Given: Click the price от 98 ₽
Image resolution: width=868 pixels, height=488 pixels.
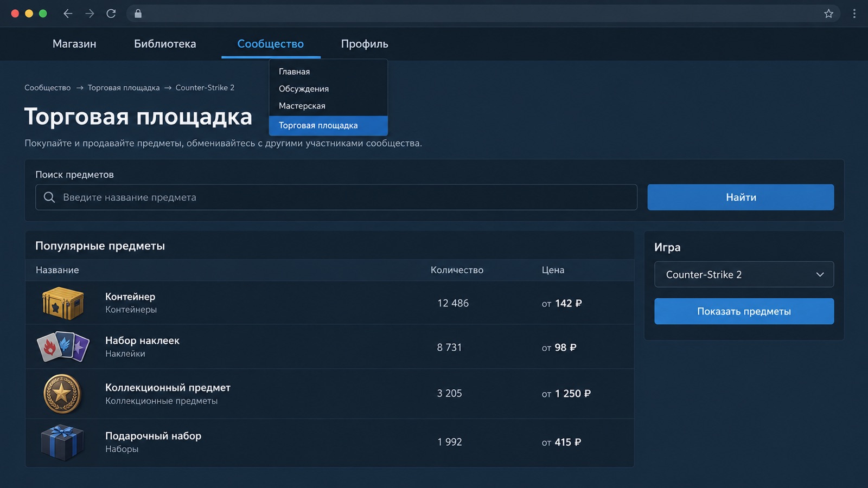Looking at the screenshot, I should [x=559, y=348].
